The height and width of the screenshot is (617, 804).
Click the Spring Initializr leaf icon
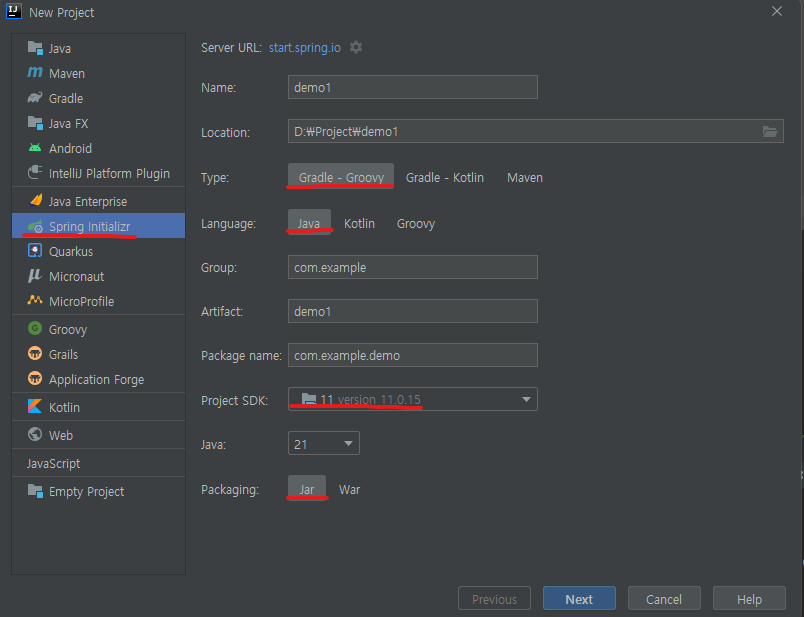click(x=35, y=226)
